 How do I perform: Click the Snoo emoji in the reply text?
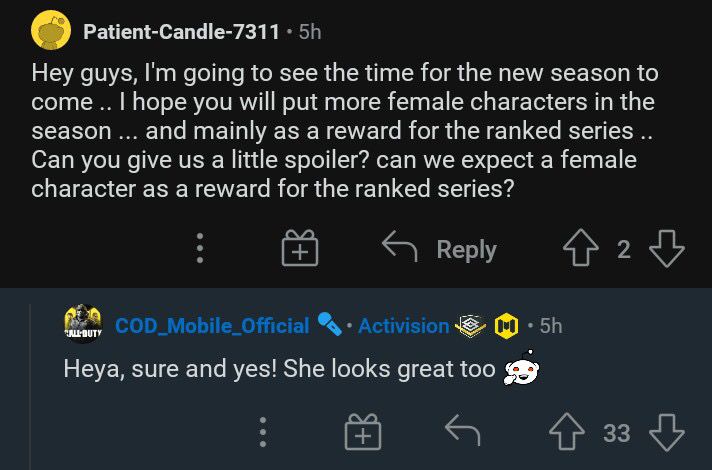tap(522, 368)
